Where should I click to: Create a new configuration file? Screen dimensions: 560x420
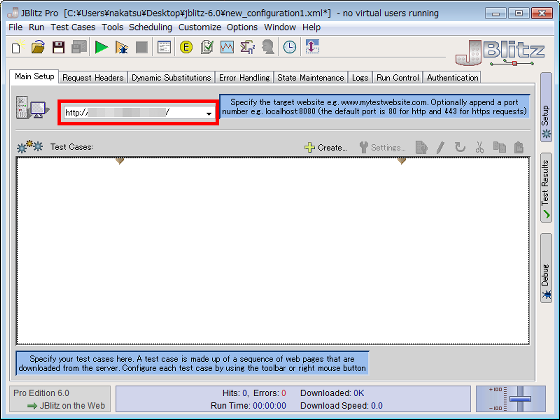click(18, 47)
